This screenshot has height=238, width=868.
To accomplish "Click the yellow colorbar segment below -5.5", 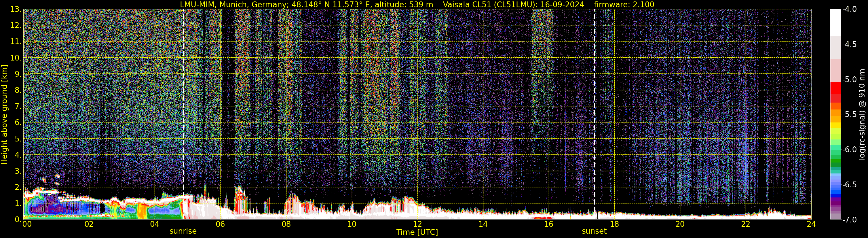I will [835, 125].
